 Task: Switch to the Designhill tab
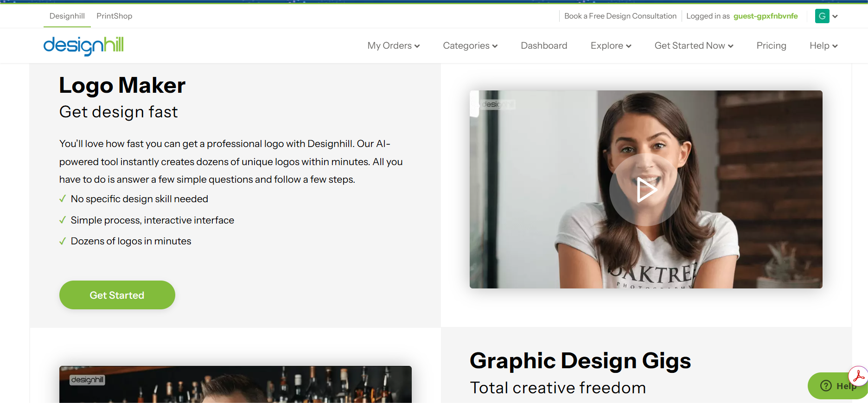coord(67,16)
